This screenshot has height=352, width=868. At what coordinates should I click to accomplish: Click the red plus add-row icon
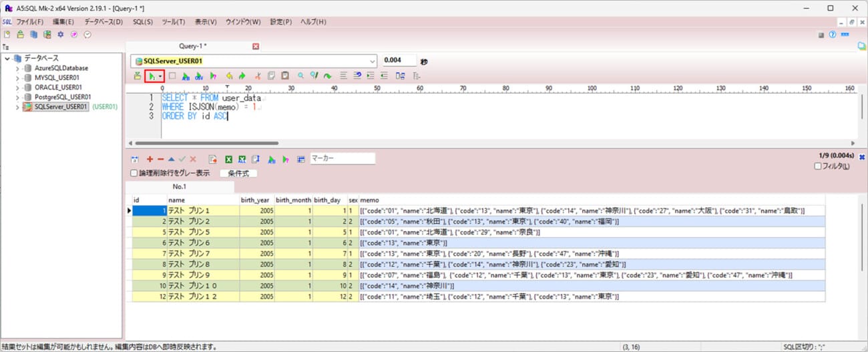pyautogui.click(x=150, y=160)
